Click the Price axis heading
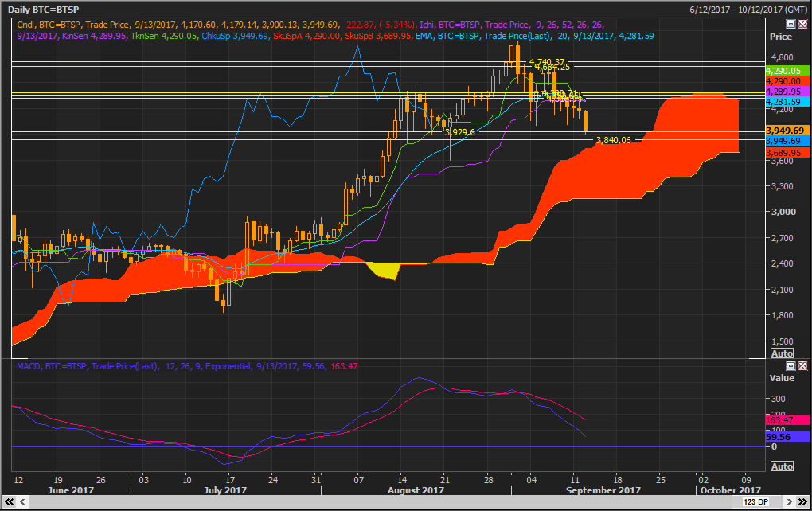 [x=781, y=37]
